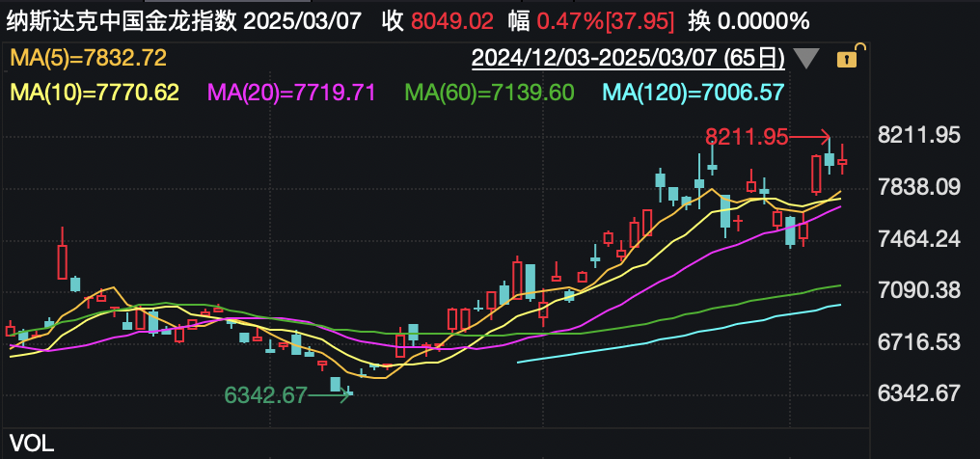This screenshot has width=980, height=459.
Task: Select the MA(120)=7006.57 indicator label
Action: 694,93
